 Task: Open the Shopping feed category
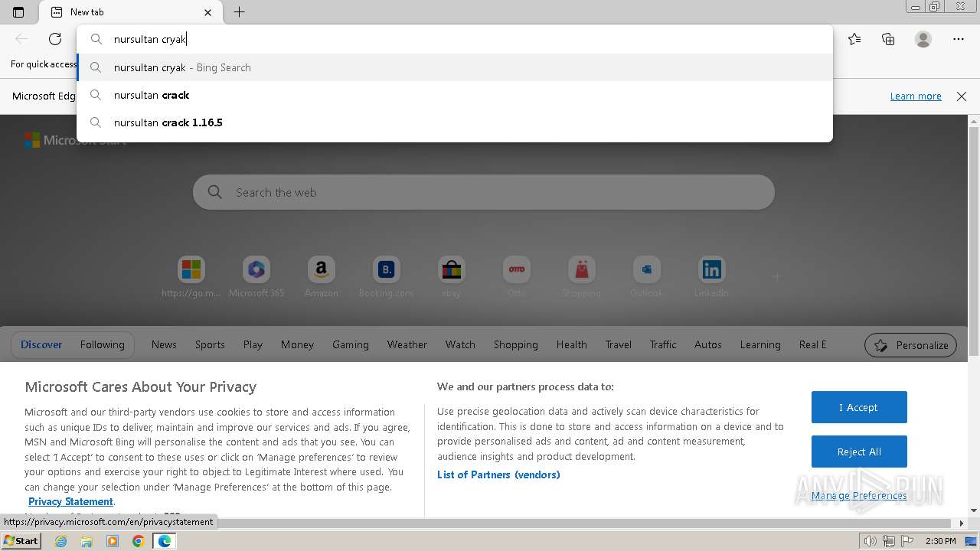click(x=516, y=344)
